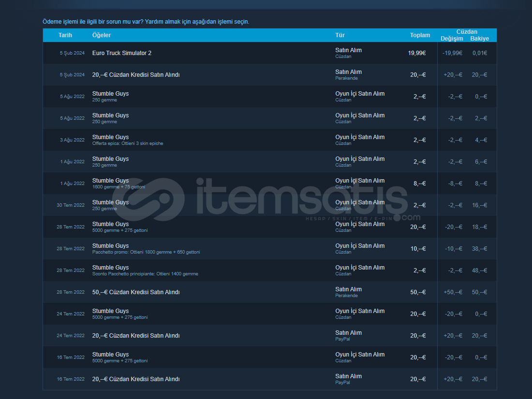Open Stumble Guys 1600 gemme + 75 gettoni transaction
Screen dimensions: 532x399
(270, 184)
